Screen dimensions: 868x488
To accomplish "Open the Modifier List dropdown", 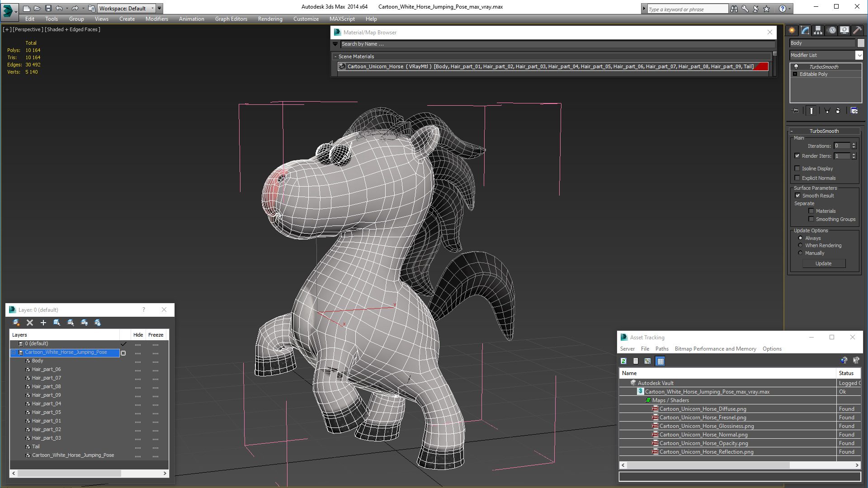I will (859, 55).
